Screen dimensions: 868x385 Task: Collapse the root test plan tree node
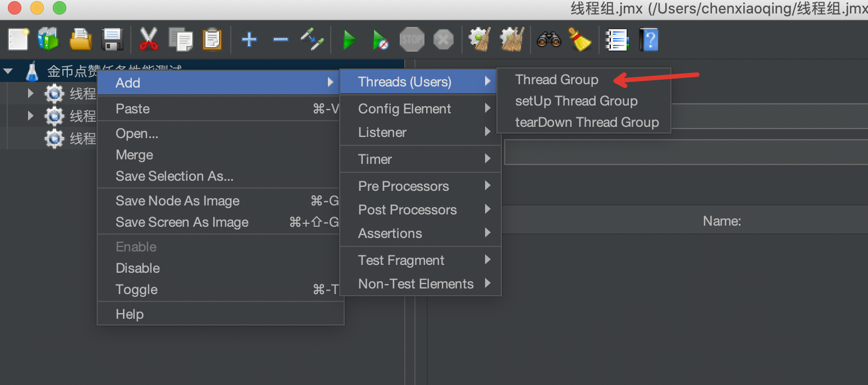(x=8, y=71)
